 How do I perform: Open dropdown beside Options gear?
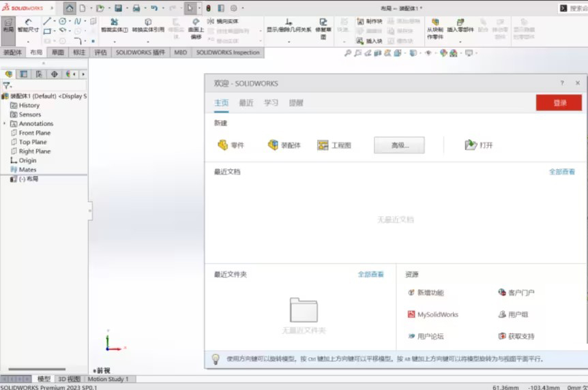click(x=243, y=8)
